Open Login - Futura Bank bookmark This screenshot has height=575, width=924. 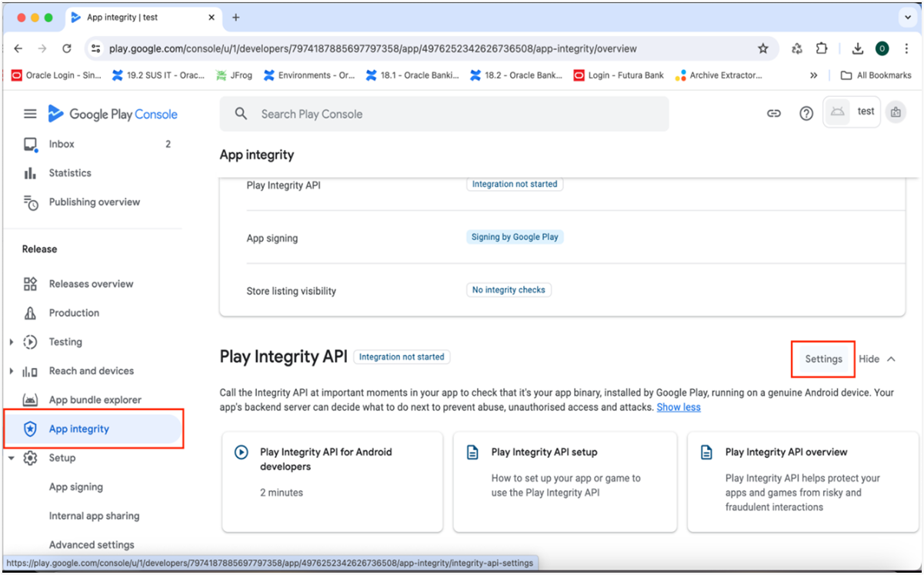(x=619, y=75)
